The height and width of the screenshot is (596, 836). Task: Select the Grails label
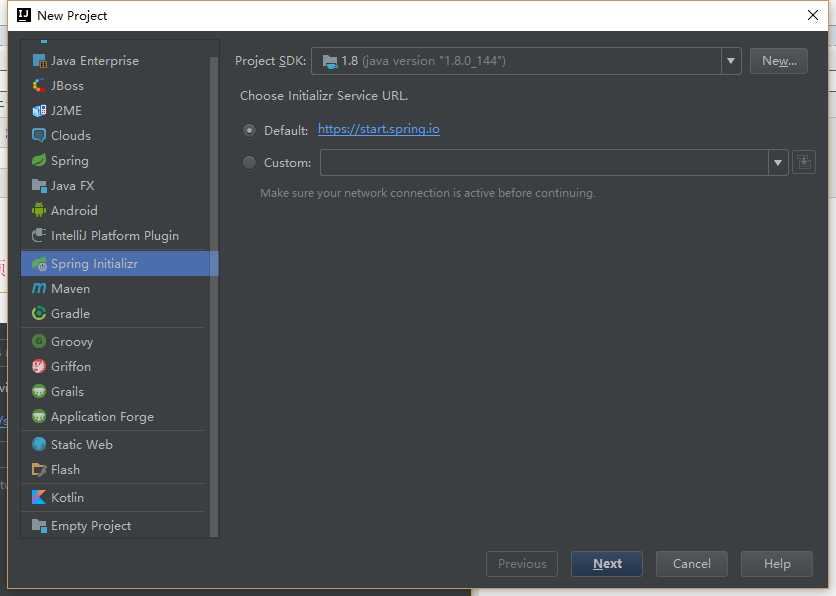(x=67, y=391)
